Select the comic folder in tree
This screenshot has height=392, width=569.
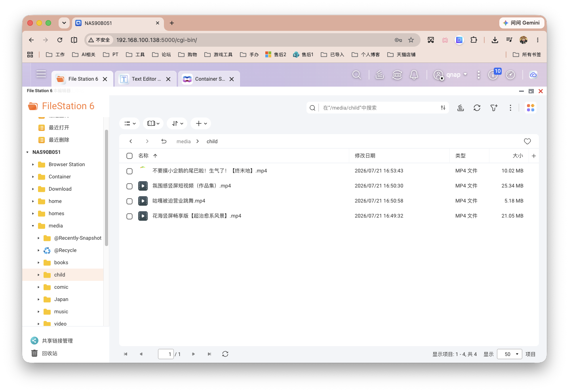coord(61,287)
